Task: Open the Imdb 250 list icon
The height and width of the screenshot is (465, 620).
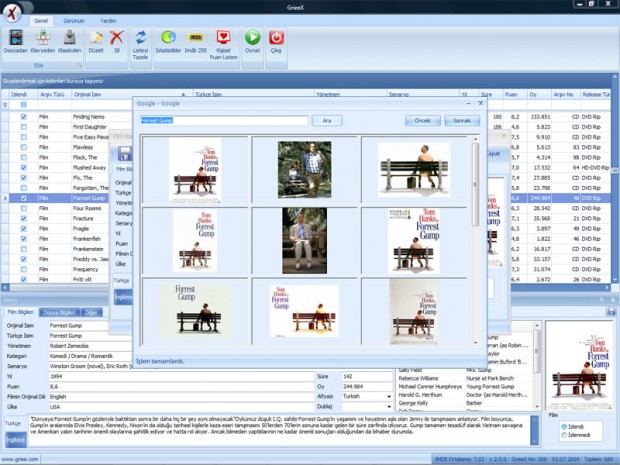Action: tap(196, 38)
